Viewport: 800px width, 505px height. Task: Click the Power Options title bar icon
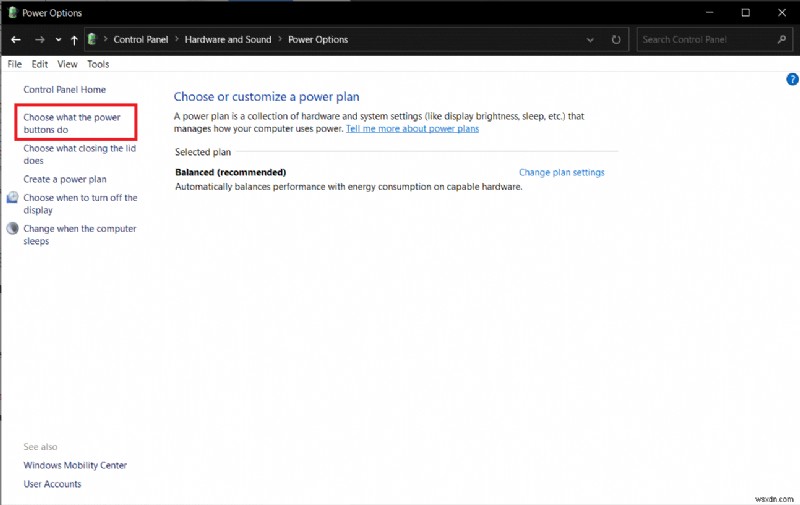pyautogui.click(x=12, y=13)
